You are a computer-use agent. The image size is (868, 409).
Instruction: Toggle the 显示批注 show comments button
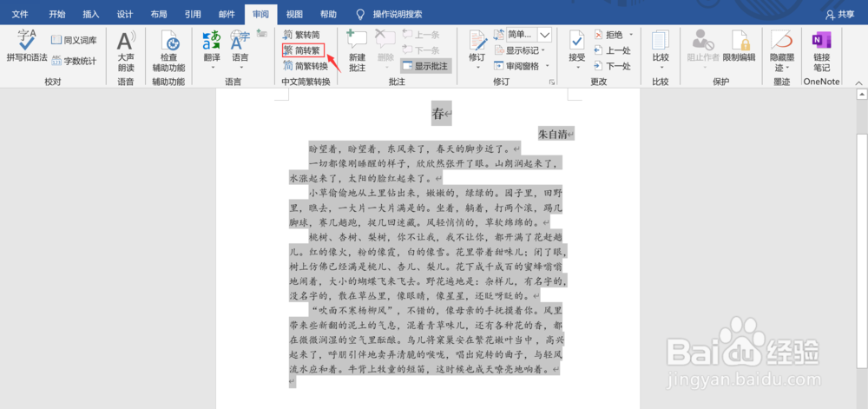click(x=425, y=66)
